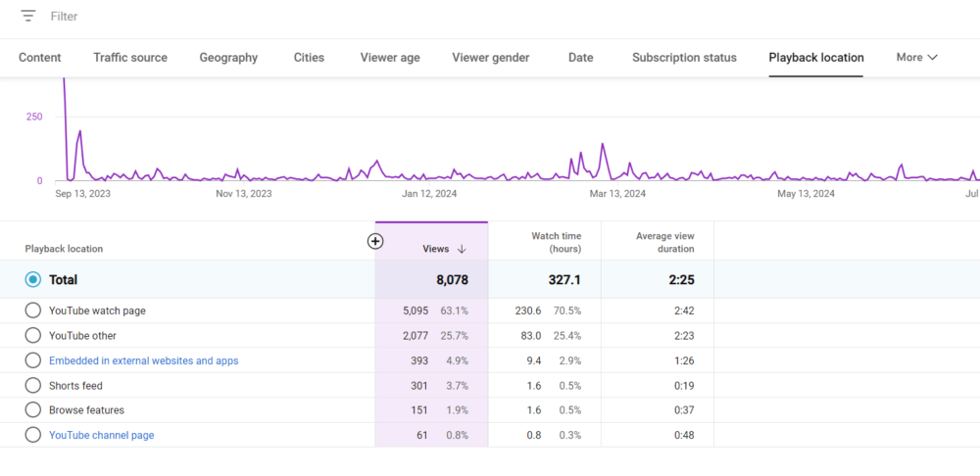Toggle the Browse features row radio button
Viewport: 980px width, 476px height.
pyautogui.click(x=33, y=410)
